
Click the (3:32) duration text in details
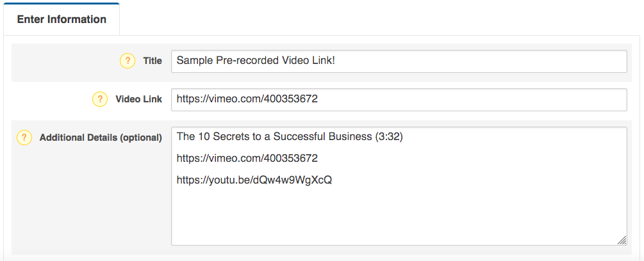click(390, 138)
